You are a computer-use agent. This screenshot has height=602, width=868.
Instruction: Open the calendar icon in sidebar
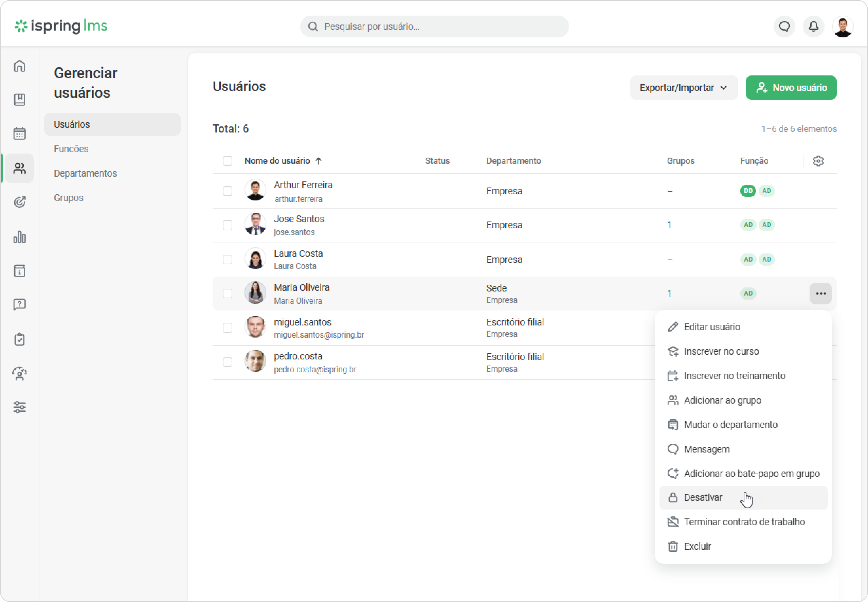click(20, 134)
